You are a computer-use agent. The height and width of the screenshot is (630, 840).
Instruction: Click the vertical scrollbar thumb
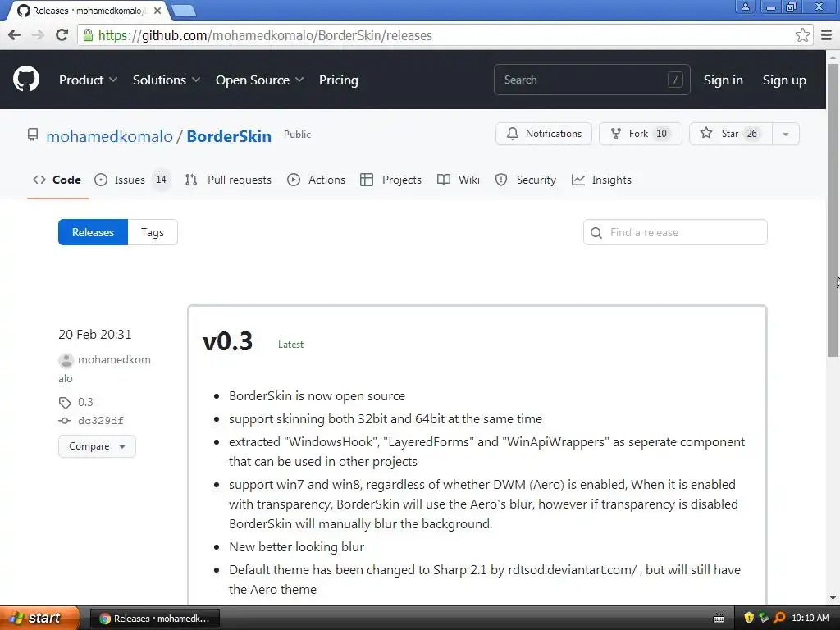[833, 209]
